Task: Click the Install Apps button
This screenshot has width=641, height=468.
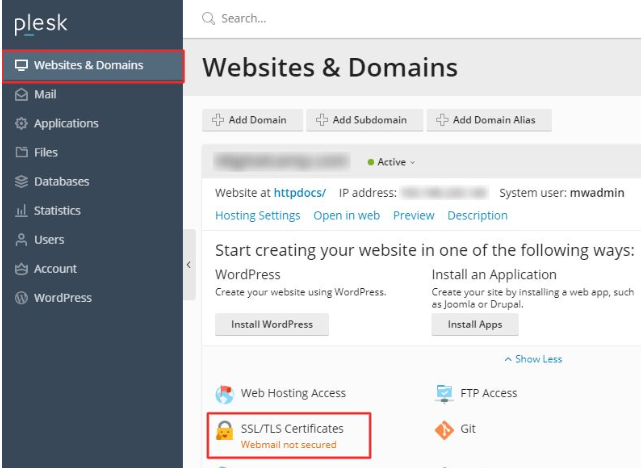Action: click(x=475, y=325)
